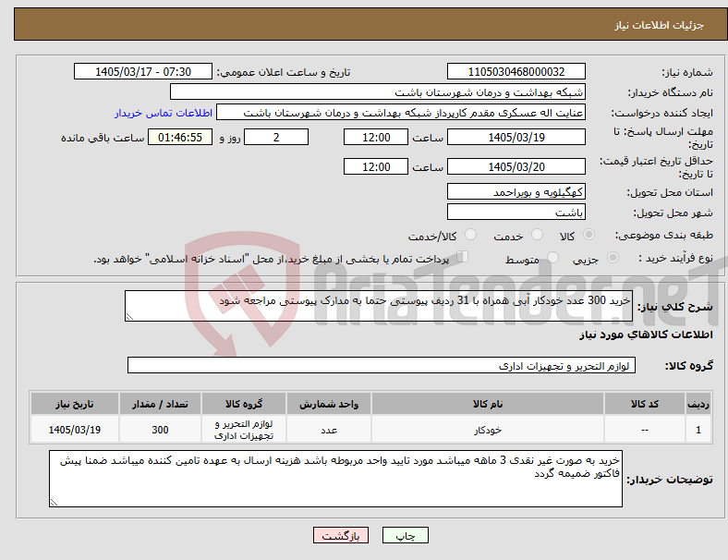Click the کد کالا column header
Screen dimensions: 728x560
[x=645, y=404]
